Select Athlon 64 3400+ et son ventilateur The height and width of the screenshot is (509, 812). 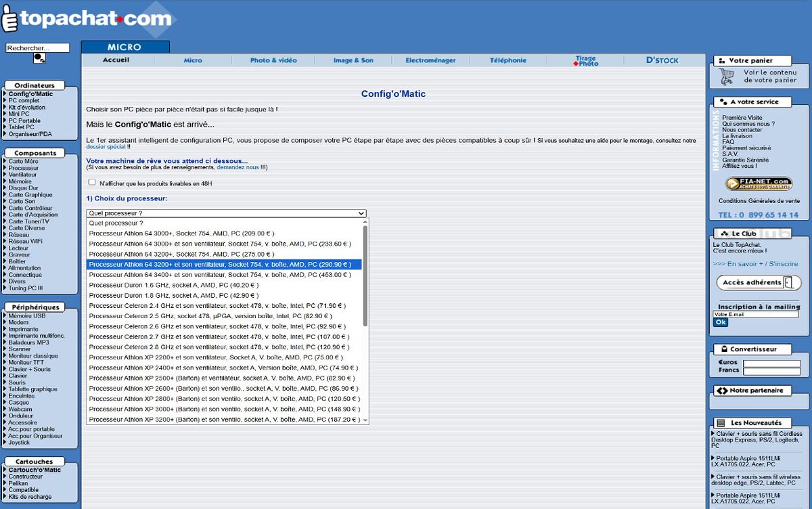point(224,275)
